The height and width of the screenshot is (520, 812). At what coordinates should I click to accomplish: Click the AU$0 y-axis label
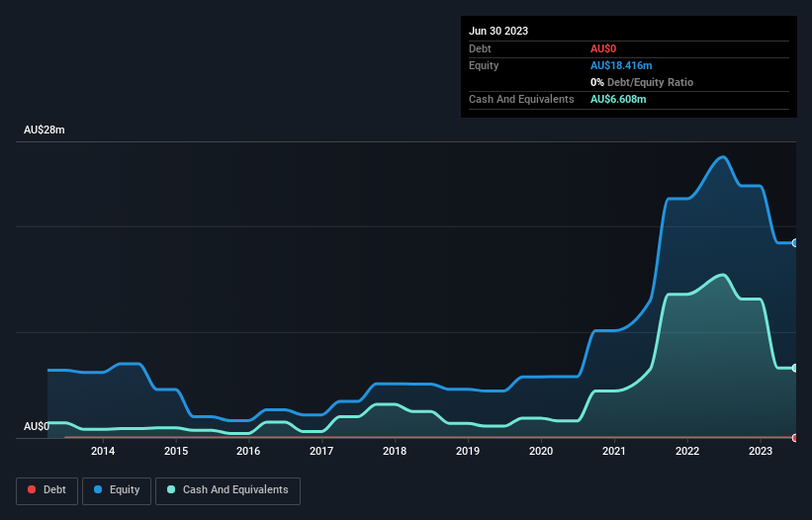(x=37, y=426)
